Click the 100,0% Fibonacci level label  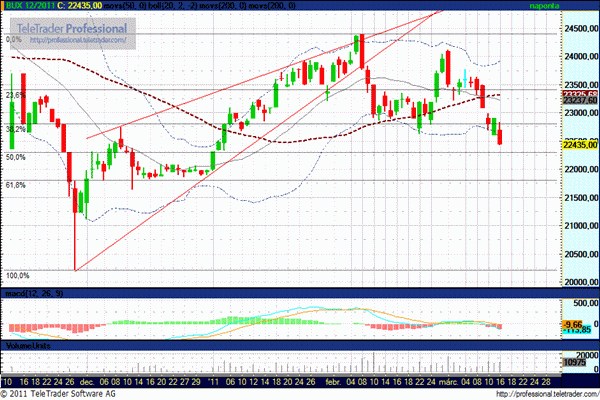coord(17,275)
